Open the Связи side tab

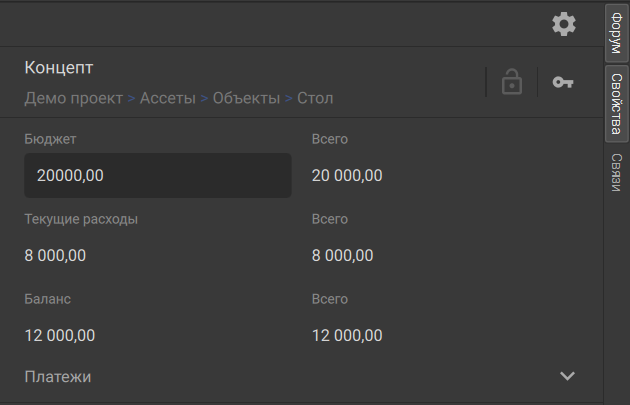coord(617,172)
